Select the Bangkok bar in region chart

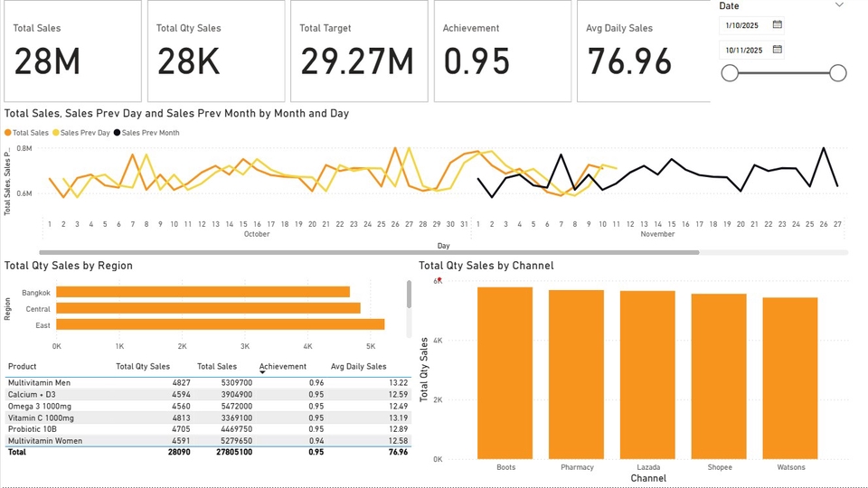203,292
